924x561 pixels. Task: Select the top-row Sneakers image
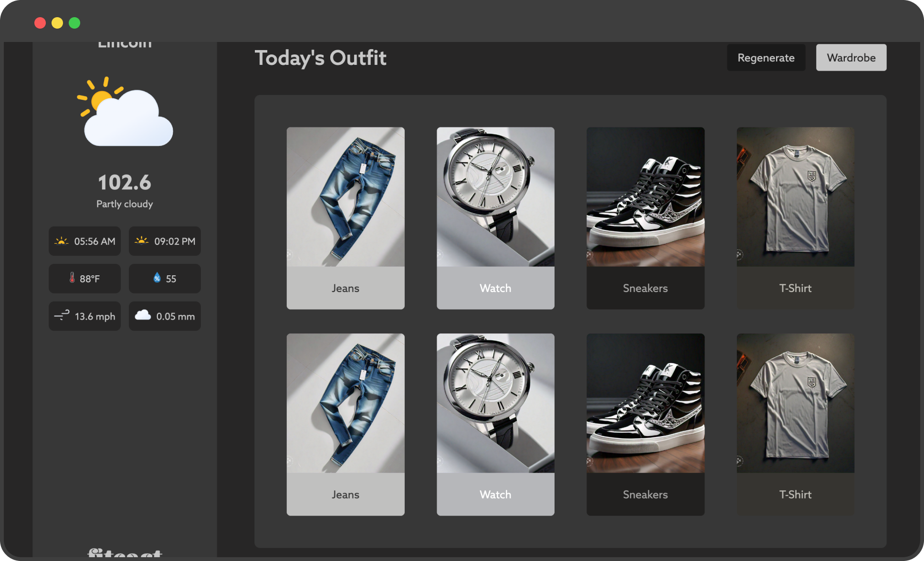tap(645, 197)
